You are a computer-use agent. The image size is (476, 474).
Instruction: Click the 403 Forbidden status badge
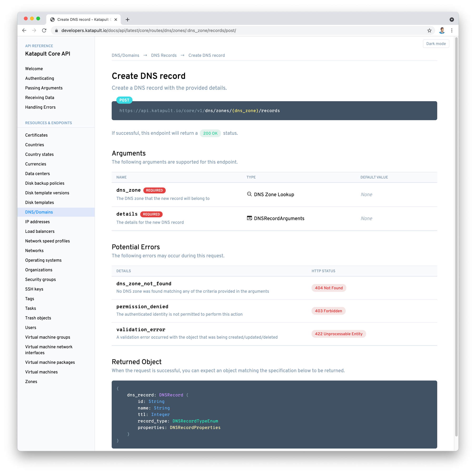tap(328, 311)
